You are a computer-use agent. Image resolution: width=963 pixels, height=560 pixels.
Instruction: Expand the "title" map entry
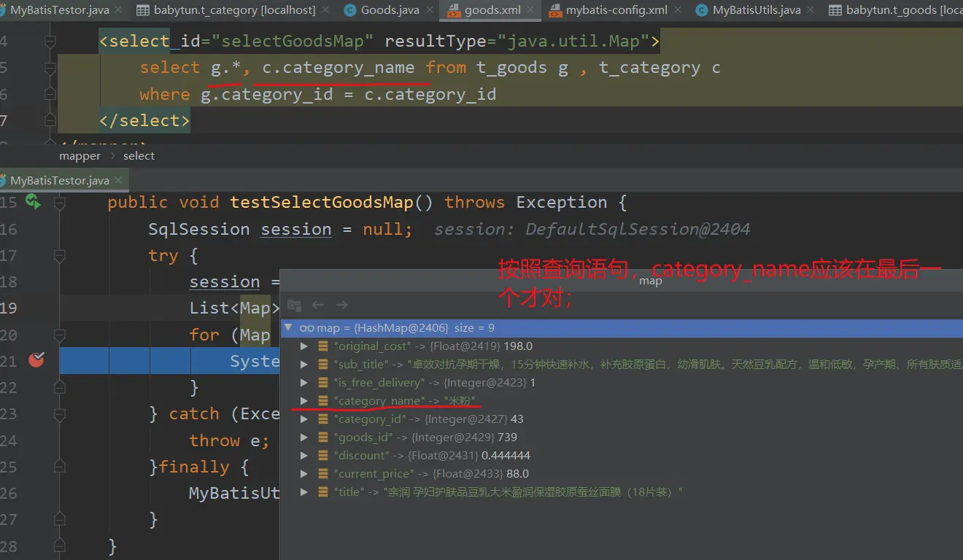coord(304,492)
